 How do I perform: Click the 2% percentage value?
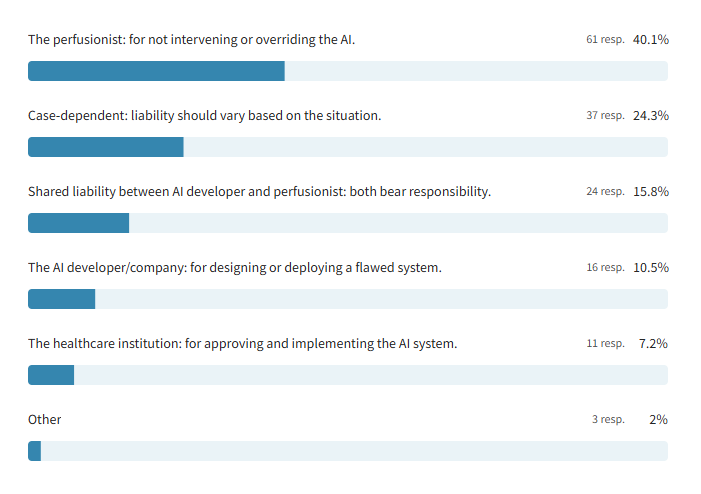657,420
